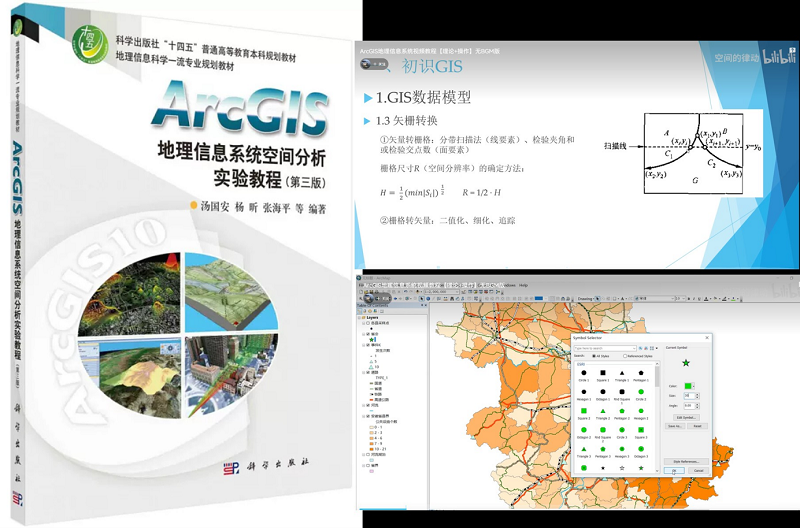800x528 pixels.
Task: Click the '1.3 矢栅转换' subheading on the slide
Action: click(x=407, y=121)
